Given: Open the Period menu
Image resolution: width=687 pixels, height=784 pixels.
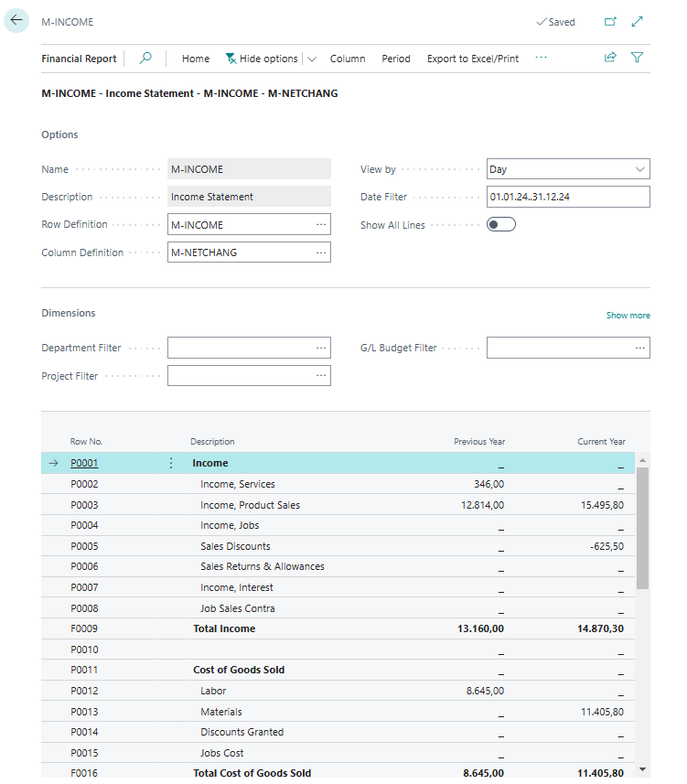Looking at the screenshot, I should (x=396, y=59).
